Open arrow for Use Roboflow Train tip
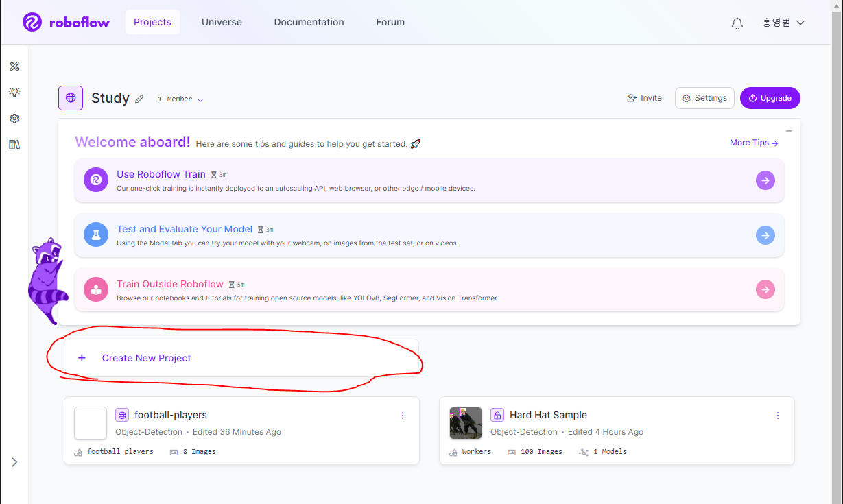This screenshot has width=843, height=504. click(765, 180)
